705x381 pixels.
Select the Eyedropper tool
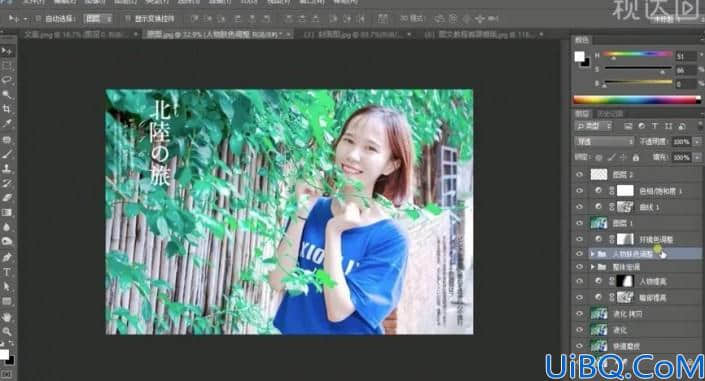pos(7,123)
